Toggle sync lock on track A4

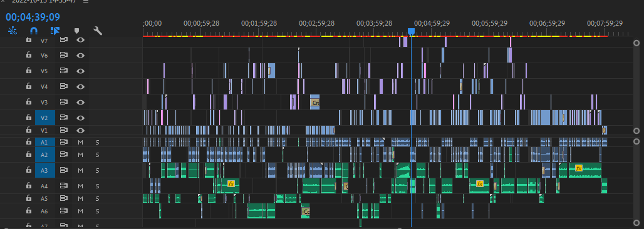coord(64,186)
